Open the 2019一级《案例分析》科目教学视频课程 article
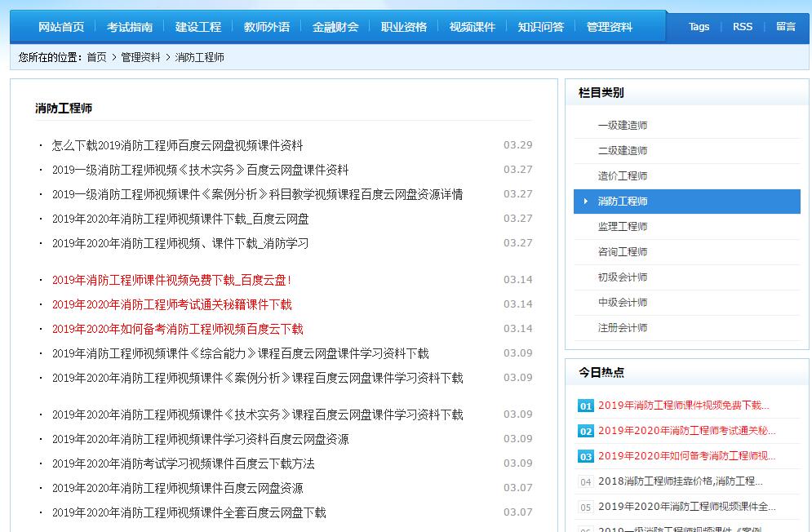 click(257, 194)
